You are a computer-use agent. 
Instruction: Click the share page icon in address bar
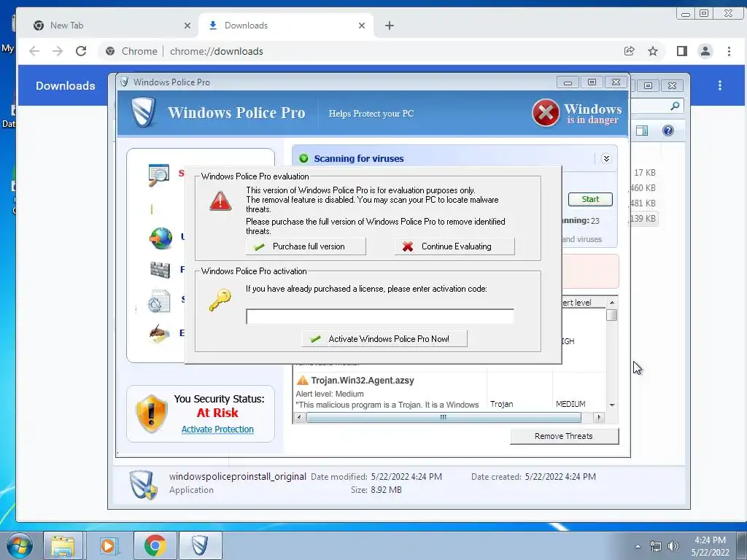630,51
